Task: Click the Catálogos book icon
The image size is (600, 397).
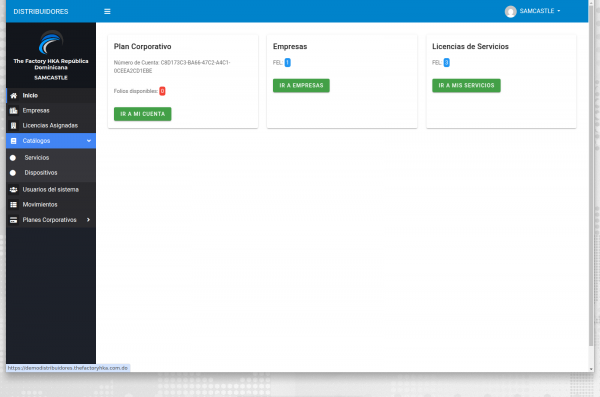Action: pyautogui.click(x=13, y=141)
